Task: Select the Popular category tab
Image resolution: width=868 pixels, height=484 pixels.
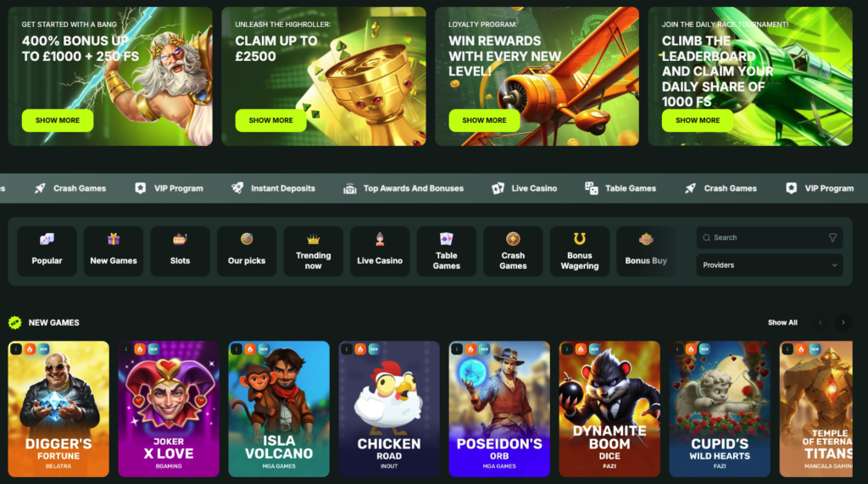Action: pyautogui.click(x=47, y=252)
